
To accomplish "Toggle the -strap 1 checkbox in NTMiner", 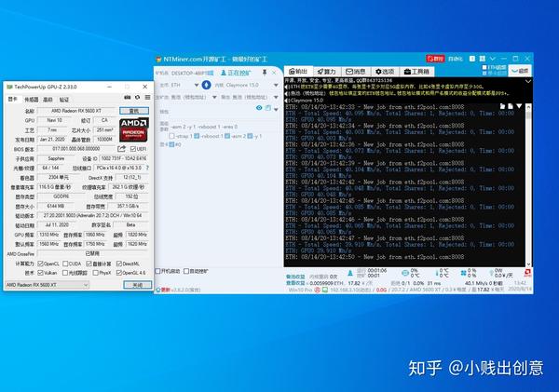I will (x=171, y=136).
